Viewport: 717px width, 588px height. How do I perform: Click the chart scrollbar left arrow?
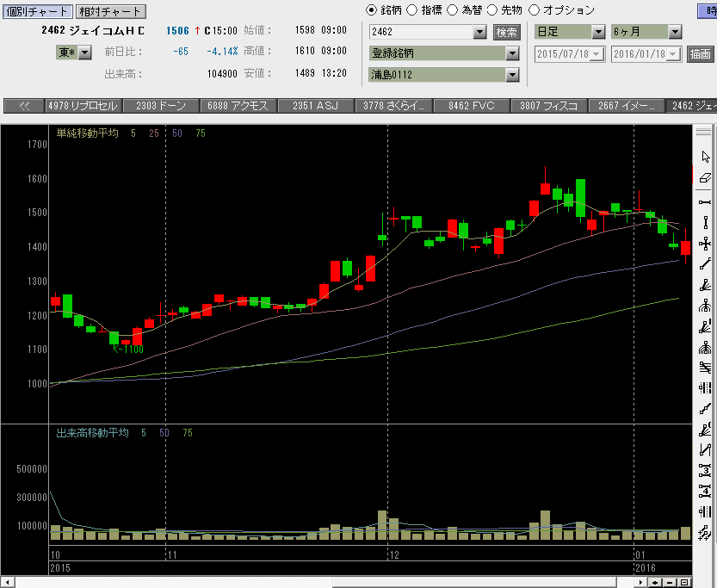click(x=7, y=583)
